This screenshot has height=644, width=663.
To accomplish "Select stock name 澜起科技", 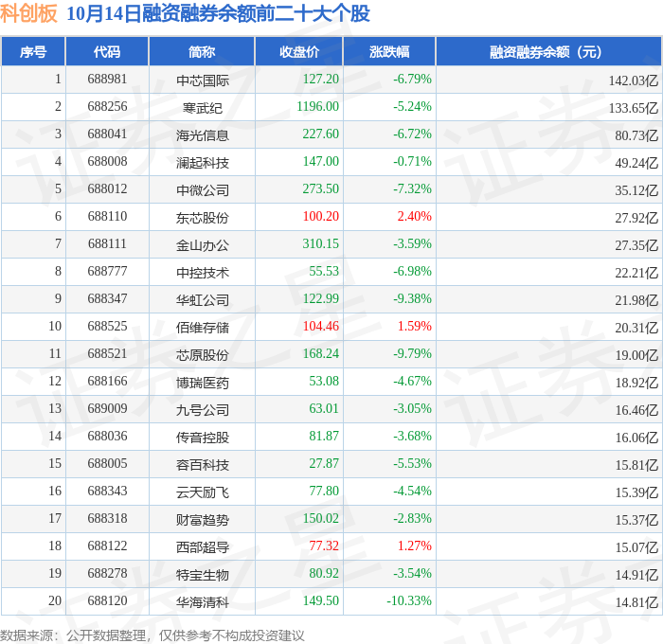I will (203, 163).
